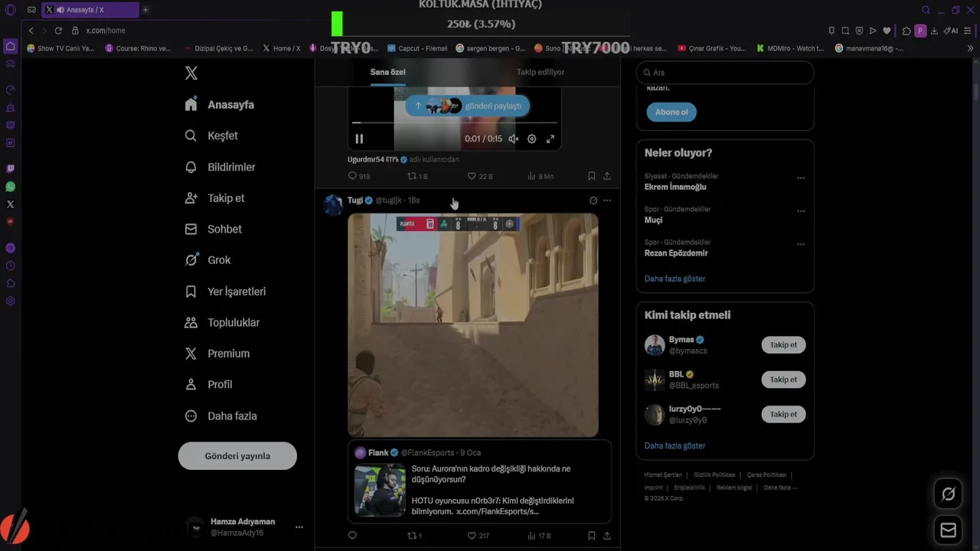Viewport: 980px width, 551px height.
Task: Open video settings gear
Action: coord(531,139)
